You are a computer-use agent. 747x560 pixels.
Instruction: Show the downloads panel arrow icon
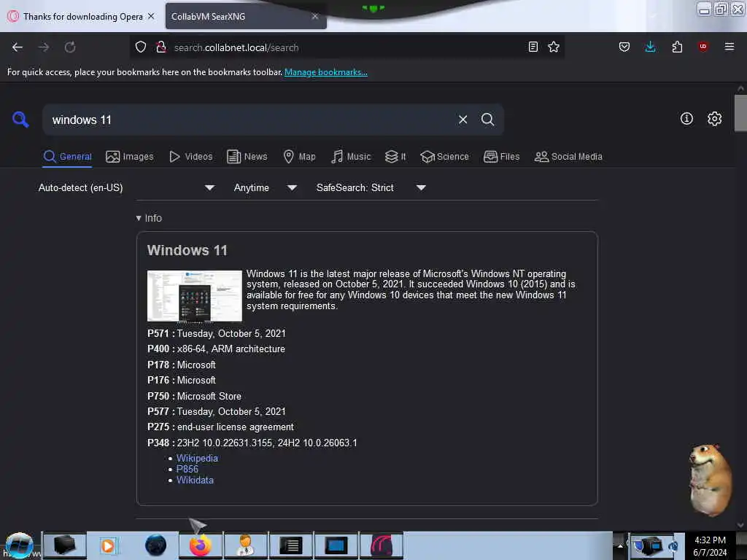(x=650, y=47)
